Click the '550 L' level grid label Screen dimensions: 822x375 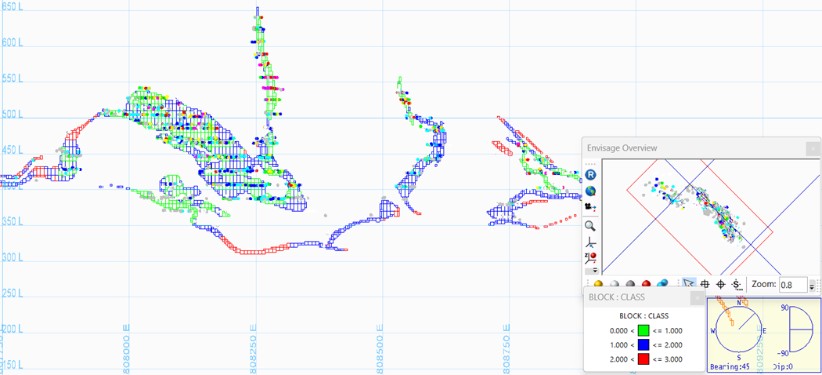(x=13, y=79)
